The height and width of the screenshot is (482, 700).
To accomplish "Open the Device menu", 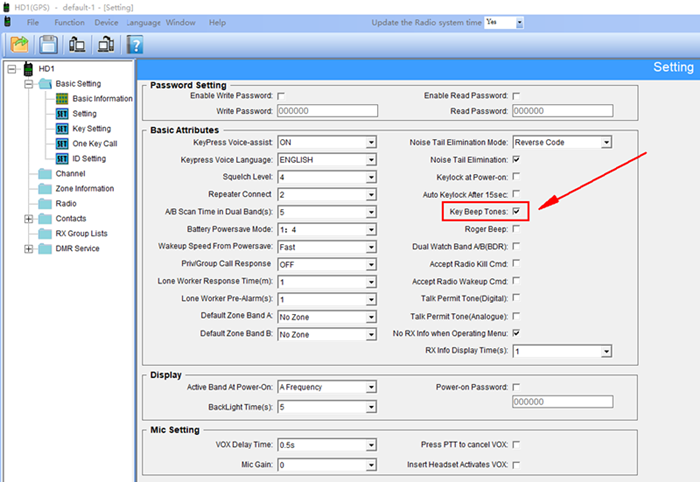I will 105,22.
